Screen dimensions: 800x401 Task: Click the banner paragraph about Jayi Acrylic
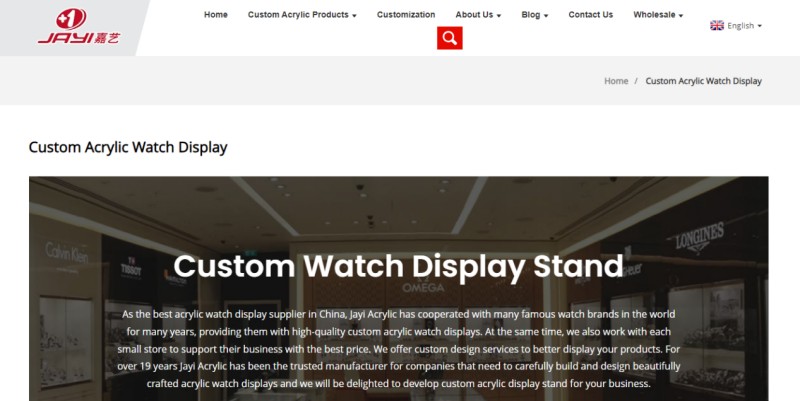click(398, 349)
